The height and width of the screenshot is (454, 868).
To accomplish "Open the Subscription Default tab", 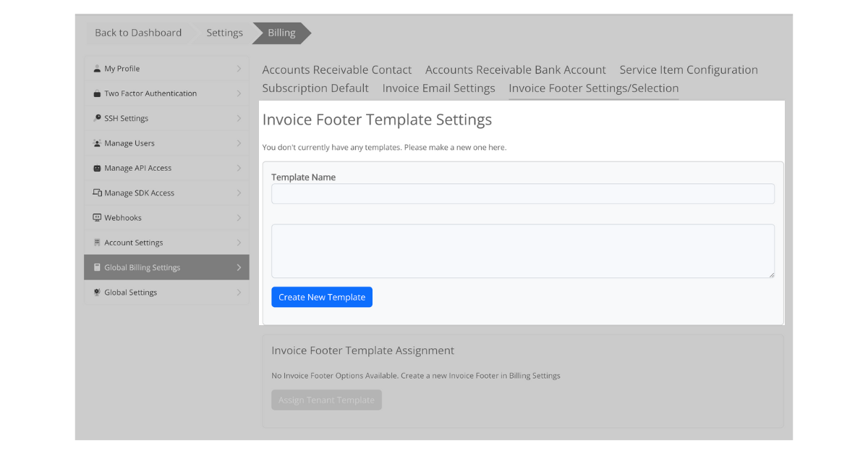I will 315,88.
